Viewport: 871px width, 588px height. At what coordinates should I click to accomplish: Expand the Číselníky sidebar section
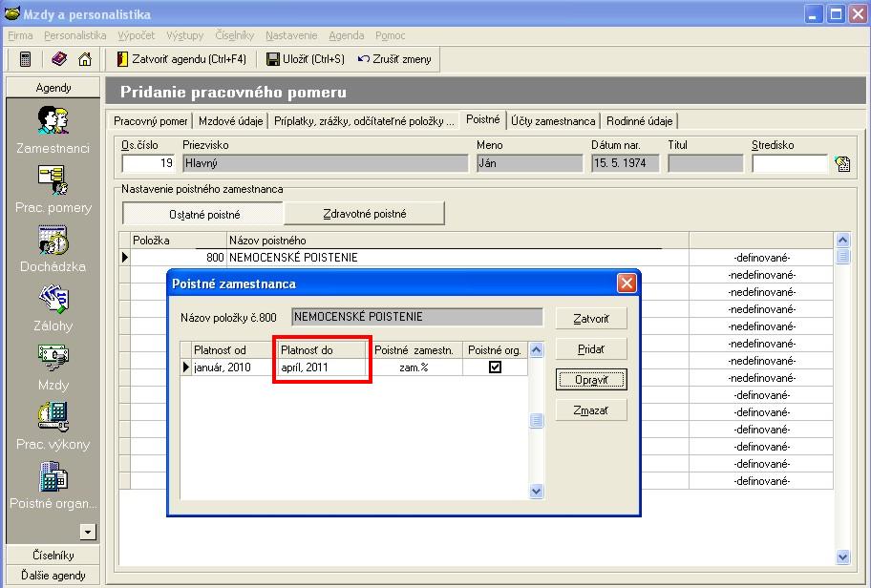click(x=53, y=556)
